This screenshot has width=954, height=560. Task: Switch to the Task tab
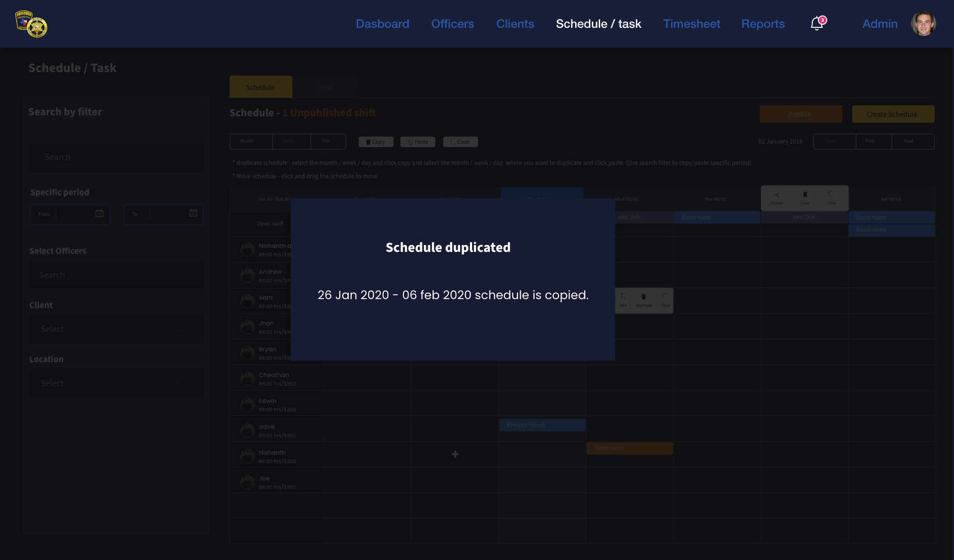click(325, 87)
